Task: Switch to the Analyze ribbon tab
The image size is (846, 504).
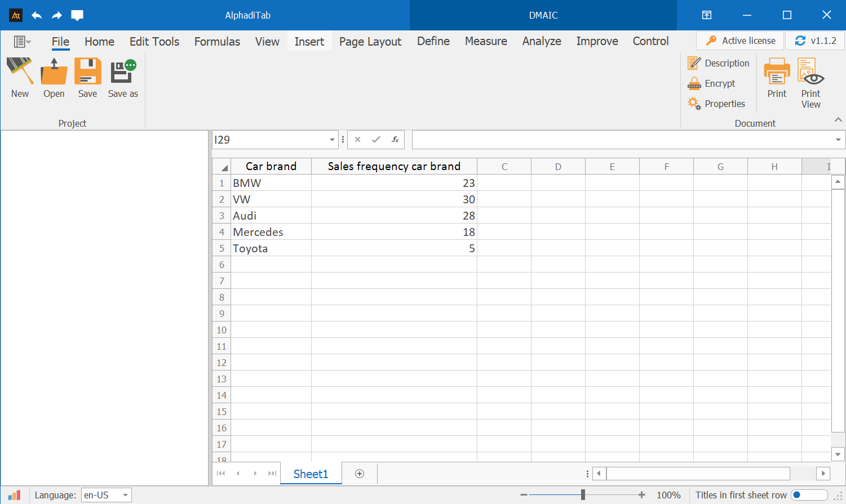Action: tap(541, 42)
